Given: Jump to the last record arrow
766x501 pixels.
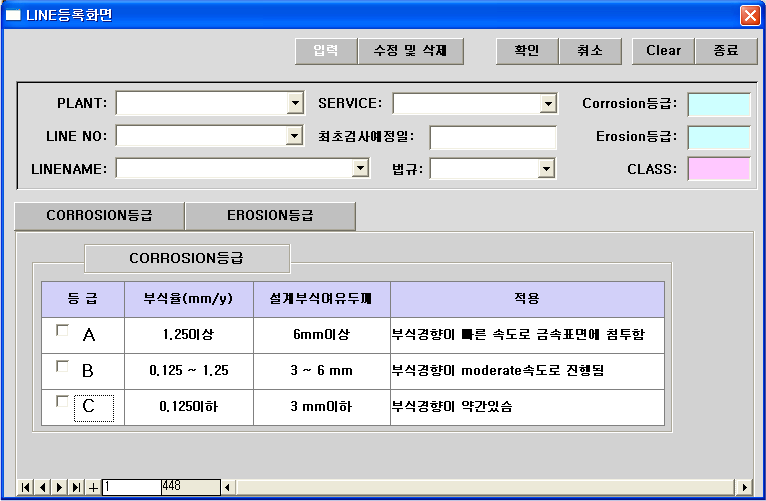Looking at the screenshot, I should [76, 487].
